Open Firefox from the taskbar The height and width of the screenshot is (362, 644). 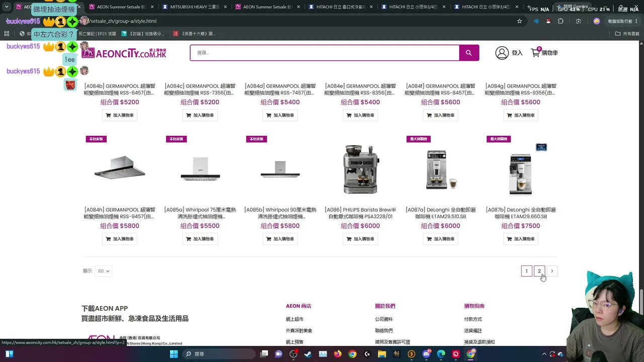338,354
